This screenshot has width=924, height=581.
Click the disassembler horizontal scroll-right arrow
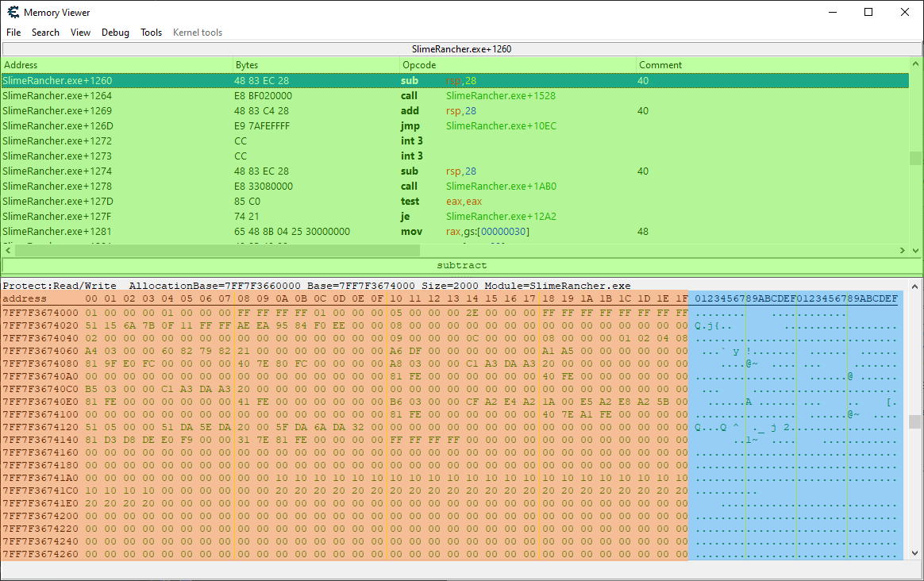click(902, 251)
